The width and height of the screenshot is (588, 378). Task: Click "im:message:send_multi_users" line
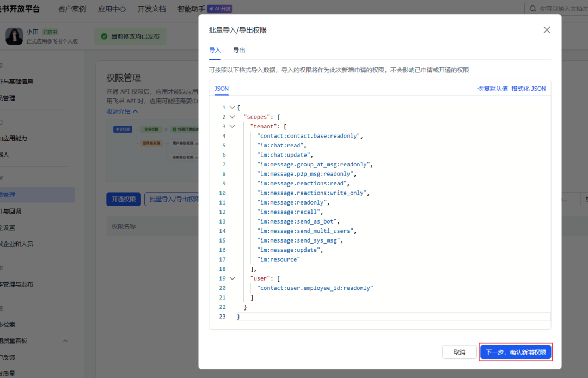(x=307, y=231)
